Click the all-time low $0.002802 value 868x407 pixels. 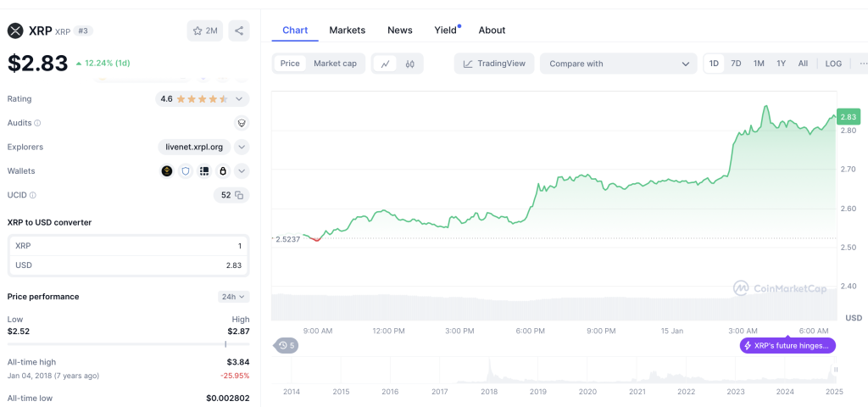(x=227, y=399)
